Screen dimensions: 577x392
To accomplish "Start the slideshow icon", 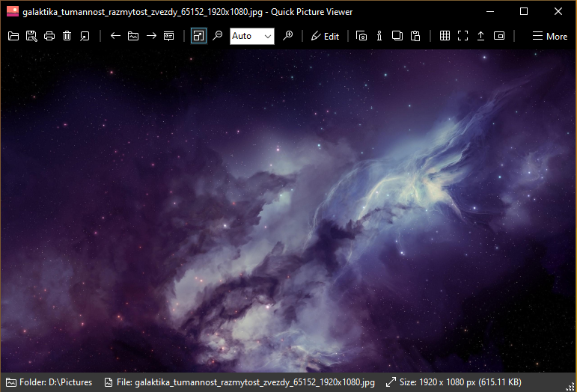I will click(169, 36).
